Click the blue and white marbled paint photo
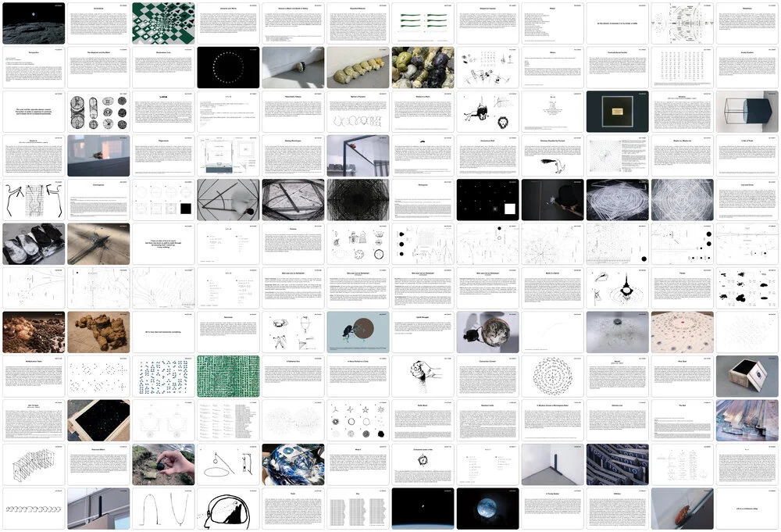The image size is (781, 532). click(293, 465)
